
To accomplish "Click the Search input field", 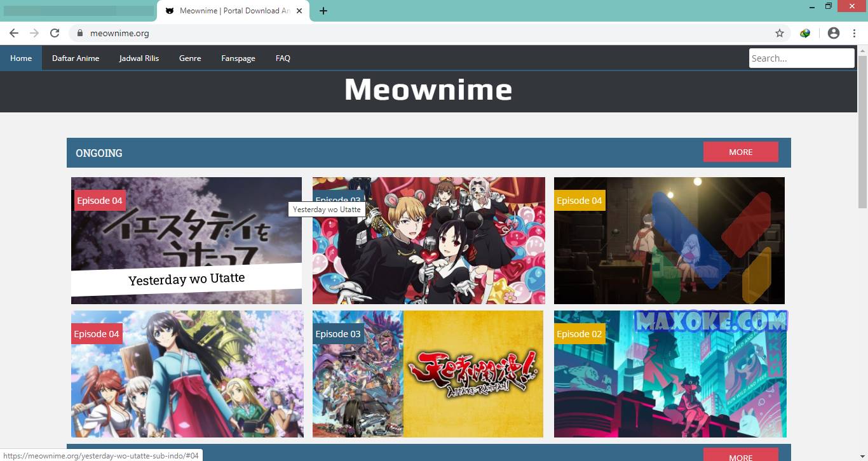I will (802, 58).
